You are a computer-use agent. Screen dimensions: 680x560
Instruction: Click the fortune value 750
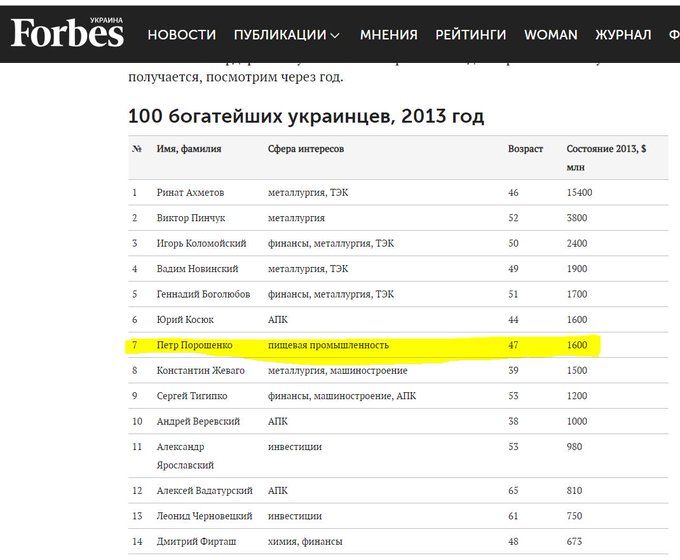pos(574,516)
